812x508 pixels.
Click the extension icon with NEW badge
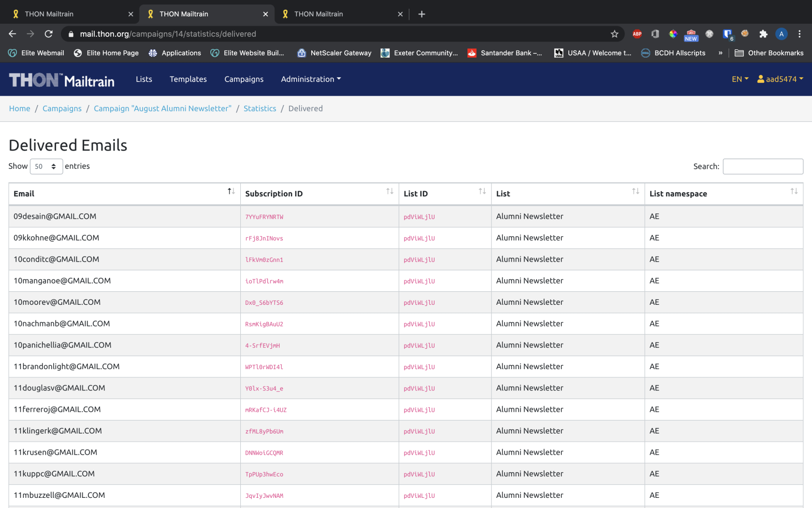(x=691, y=35)
